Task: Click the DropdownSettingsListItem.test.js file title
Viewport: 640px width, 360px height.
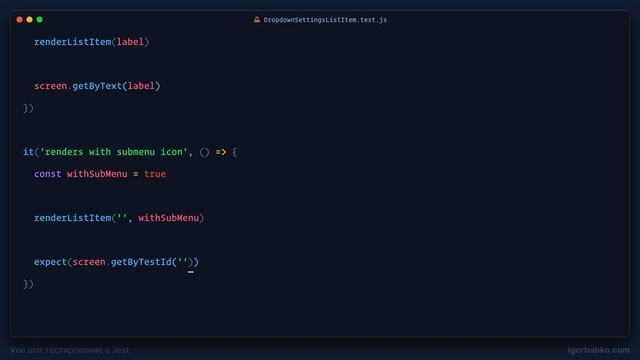Action: click(x=325, y=20)
